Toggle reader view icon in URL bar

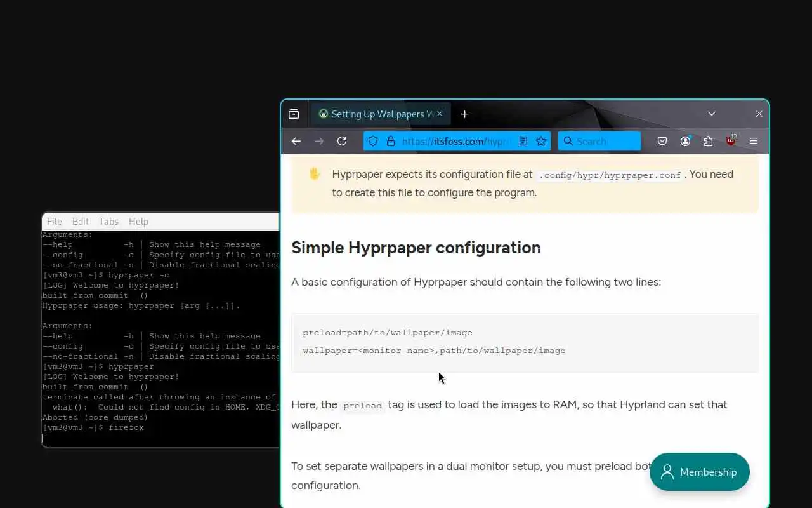tap(523, 141)
